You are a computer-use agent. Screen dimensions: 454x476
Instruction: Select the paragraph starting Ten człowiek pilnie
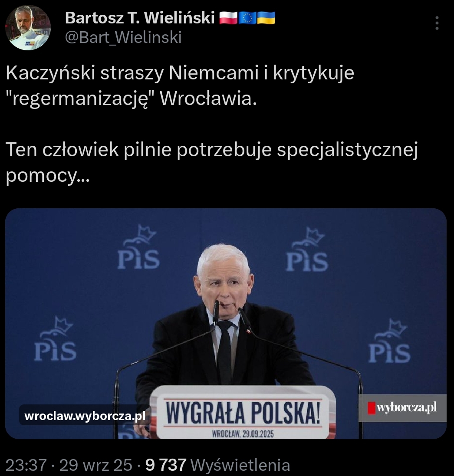point(212,162)
